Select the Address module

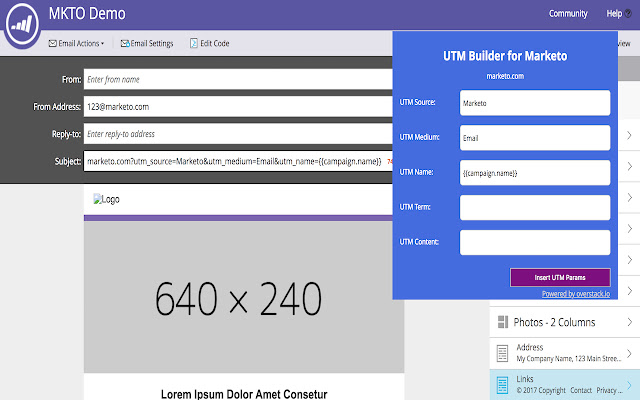pyautogui.click(x=564, y=353)
